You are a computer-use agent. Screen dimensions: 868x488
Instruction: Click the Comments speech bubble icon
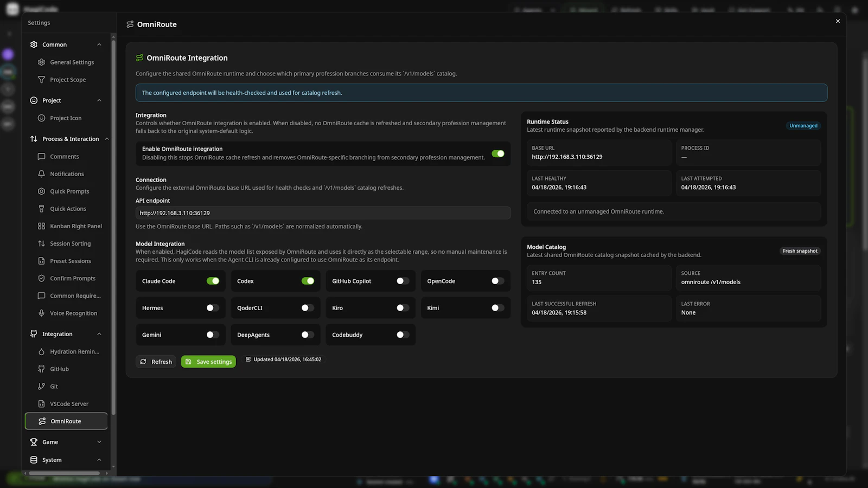(x=41, y=156)
